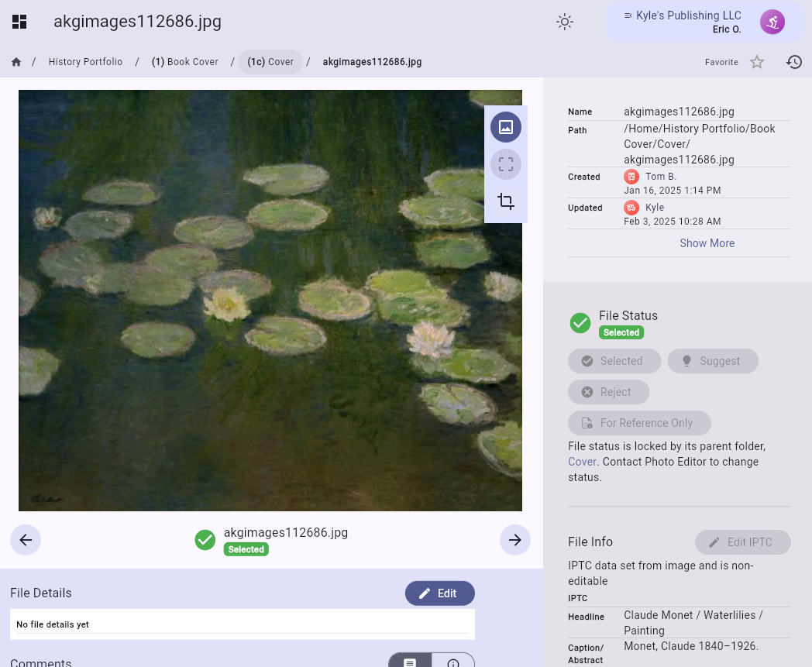Enter fullscreen view of the image
The image size is (812, 667).
(506, 164)
